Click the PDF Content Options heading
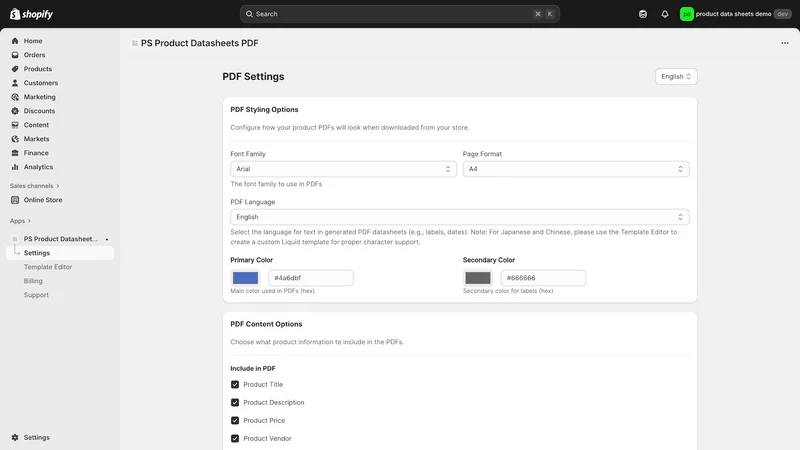Screen dimensions: 800x450 (266, 324)
